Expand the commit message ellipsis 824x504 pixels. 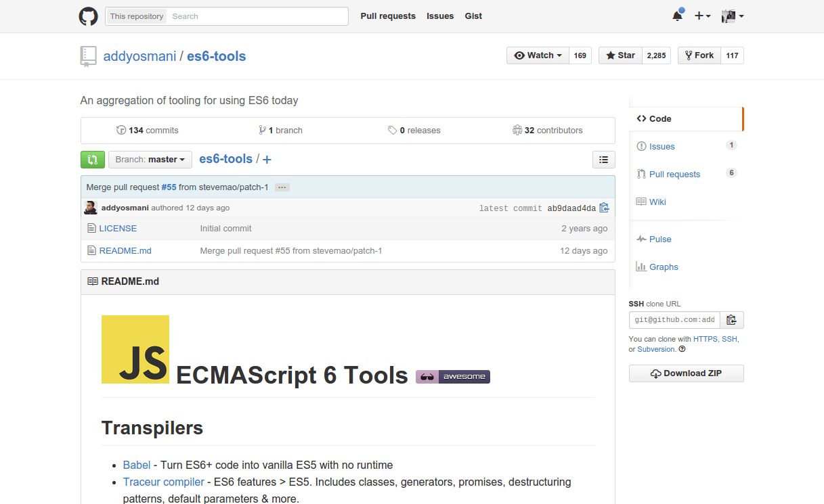tap(282, 187)
